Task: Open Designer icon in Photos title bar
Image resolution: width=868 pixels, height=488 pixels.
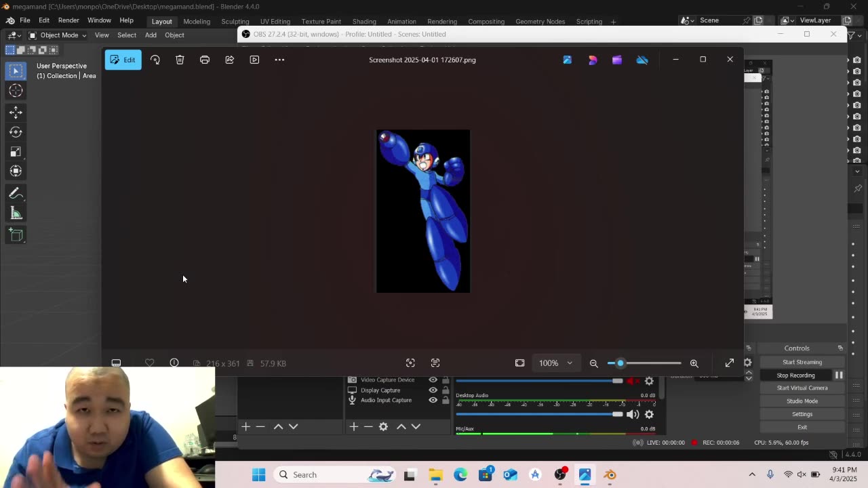Action: click(592, 60)
